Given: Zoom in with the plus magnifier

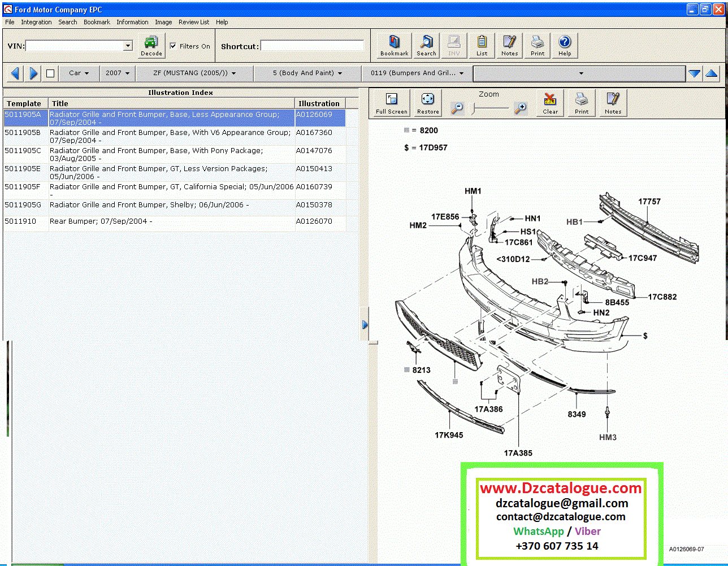Looking at the screenshot, I should 521,108.
